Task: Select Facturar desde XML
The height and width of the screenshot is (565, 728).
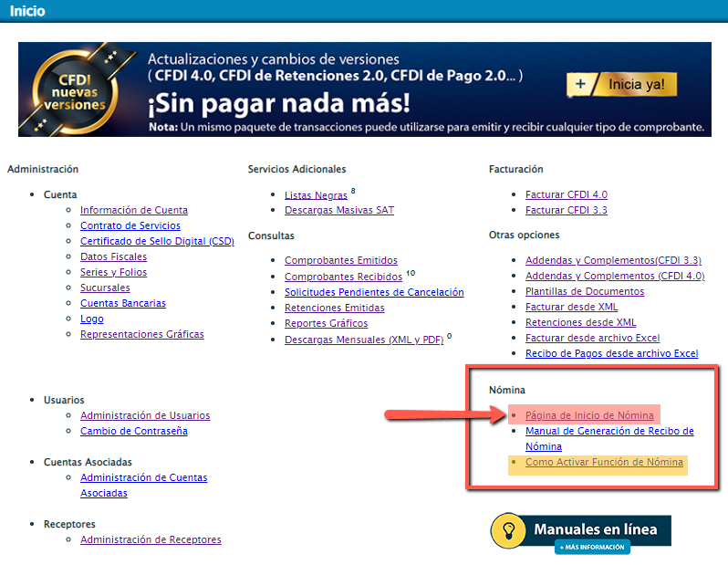Action: (x=571, y=307)
